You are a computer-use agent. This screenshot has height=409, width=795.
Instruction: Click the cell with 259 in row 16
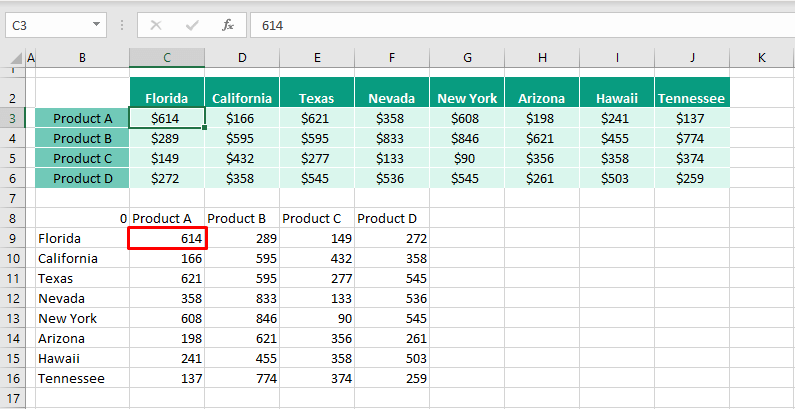[x=392, y=378]
